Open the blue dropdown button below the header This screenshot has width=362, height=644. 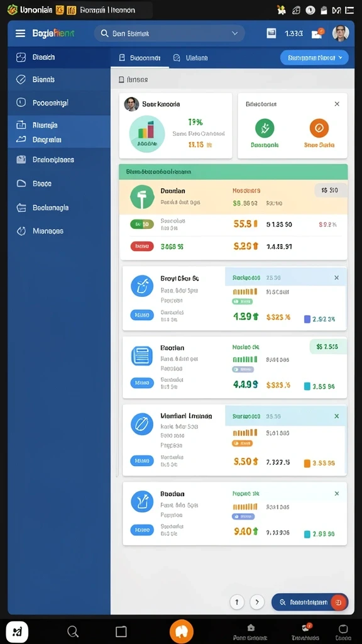(x=314, y=58)
